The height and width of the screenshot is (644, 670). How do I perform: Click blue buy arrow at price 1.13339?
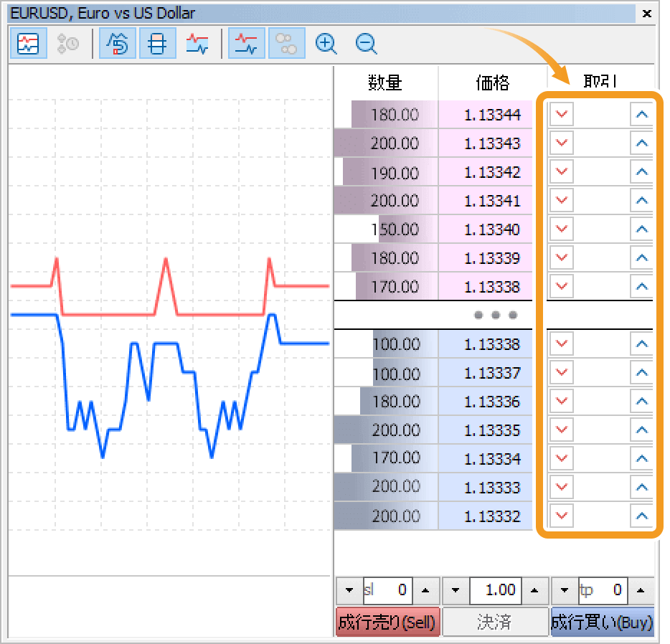[x=641, y=257]
